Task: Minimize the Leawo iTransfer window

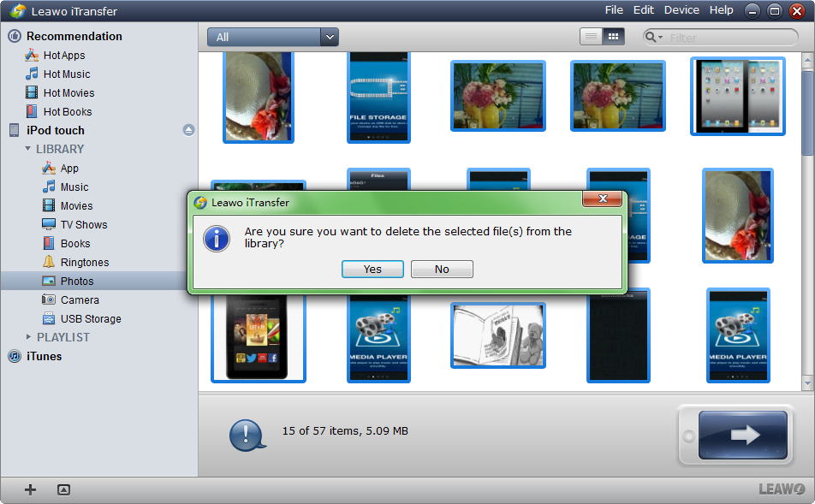Action: tap(753, 11)
